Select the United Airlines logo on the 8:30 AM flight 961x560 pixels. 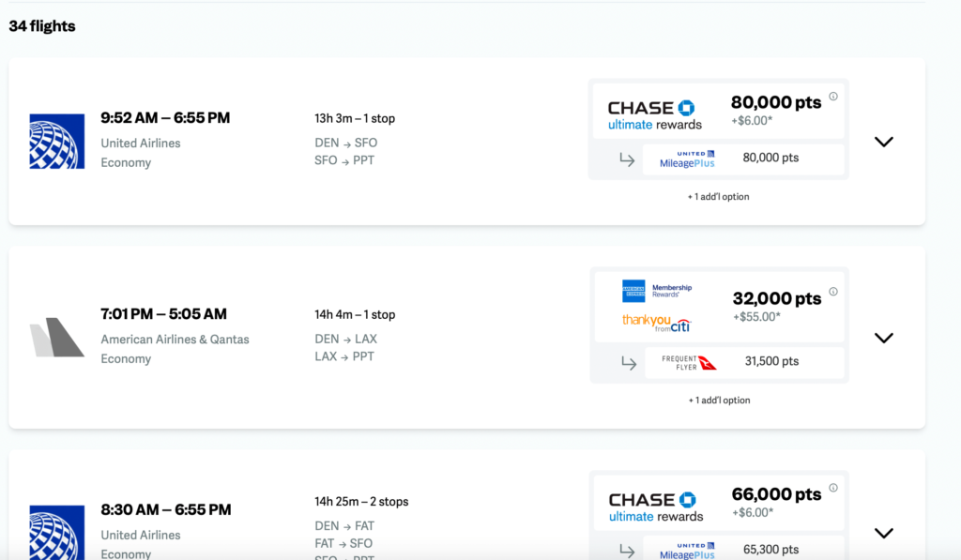(56, 525)
